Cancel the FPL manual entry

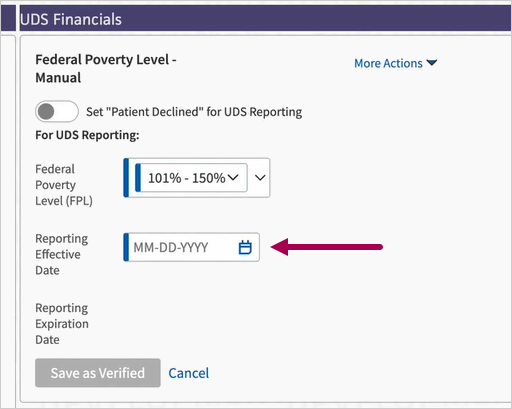[189, 373]
